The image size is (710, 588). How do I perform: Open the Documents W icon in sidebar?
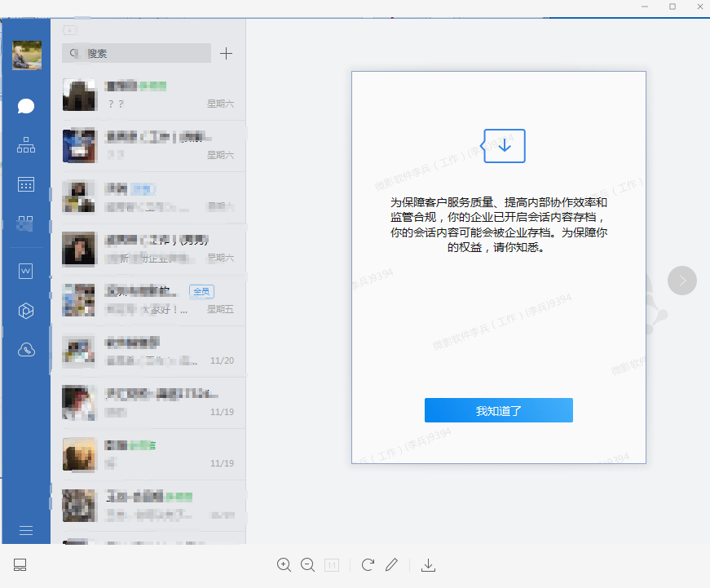26,271
